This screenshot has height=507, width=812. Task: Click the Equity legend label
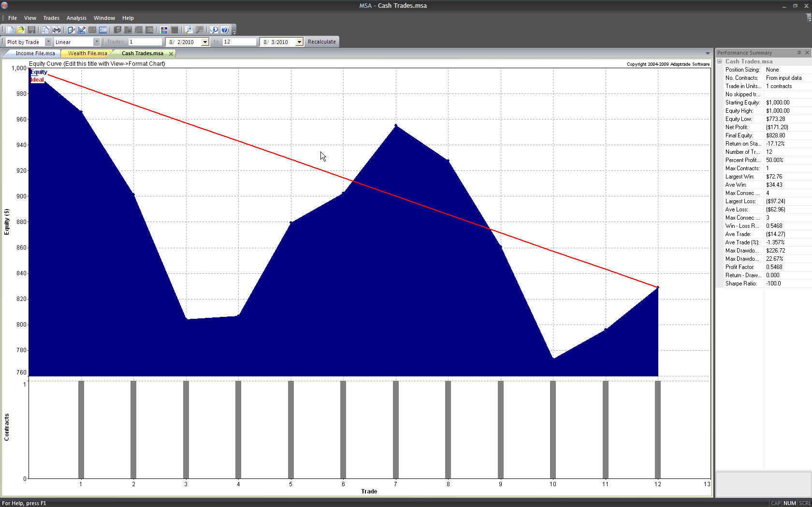click(x=39, y=72)
